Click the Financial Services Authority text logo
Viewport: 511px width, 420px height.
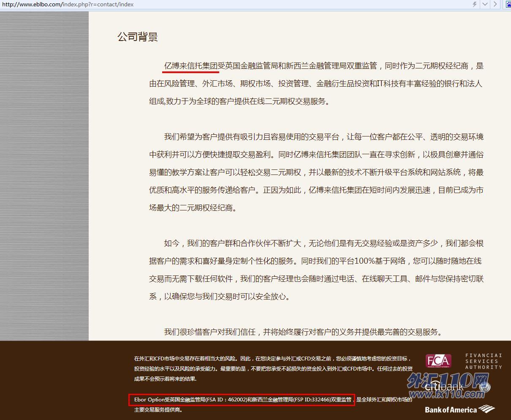click(x=483, y=360)
